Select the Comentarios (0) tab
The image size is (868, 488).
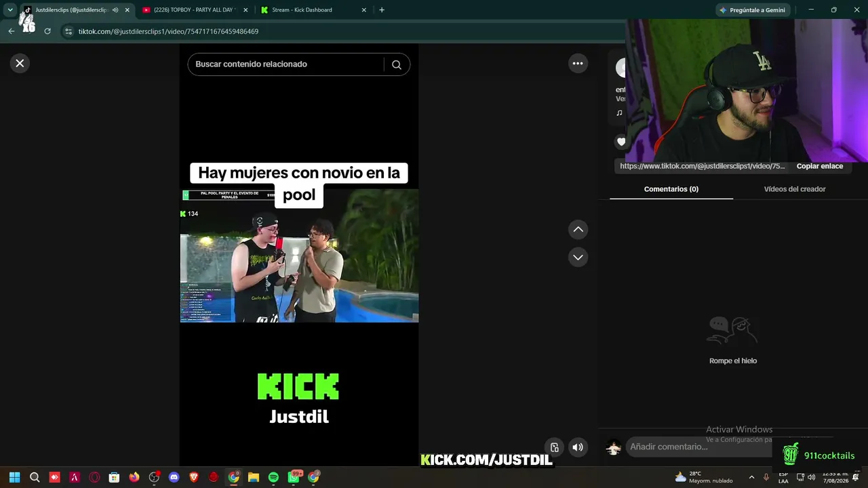(x=671, y=189)
